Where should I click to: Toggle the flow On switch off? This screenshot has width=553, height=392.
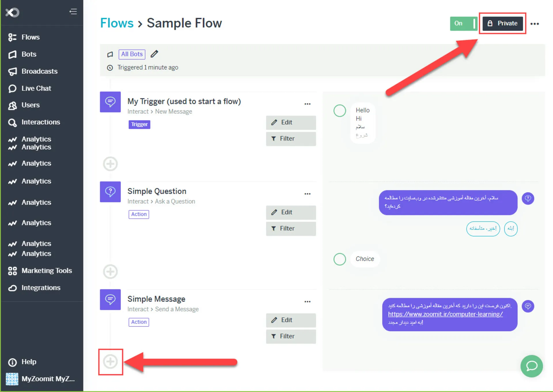pyautogui.click(x=463, y=23)
